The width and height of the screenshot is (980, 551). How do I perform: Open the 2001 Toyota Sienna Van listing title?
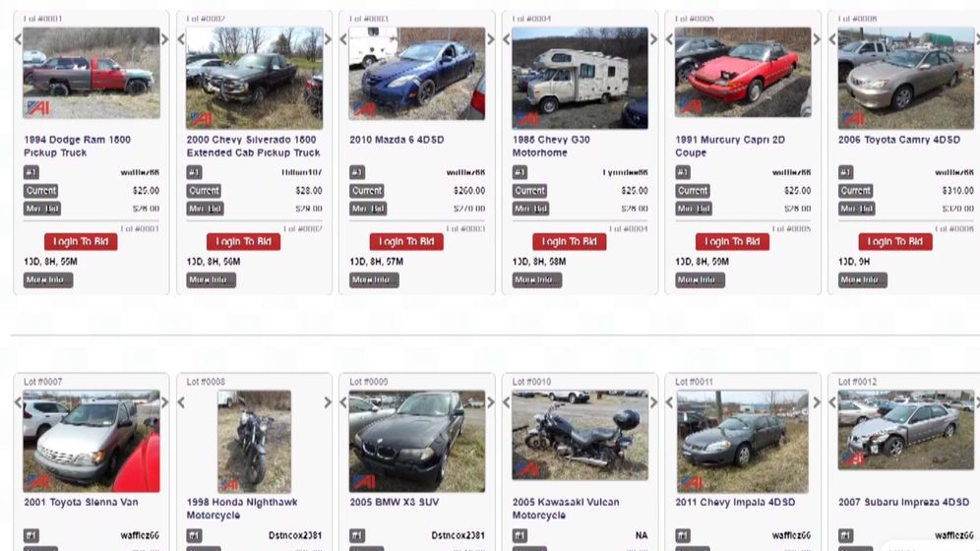82,502
